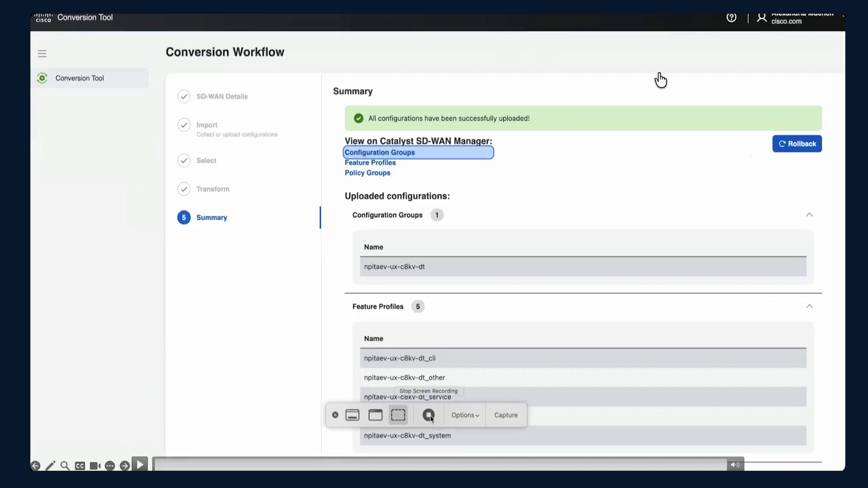Image resolution: width=868 pixels, height=488 pixels.
Task: Choose capture selected window icon
Action: pos(376,415)
